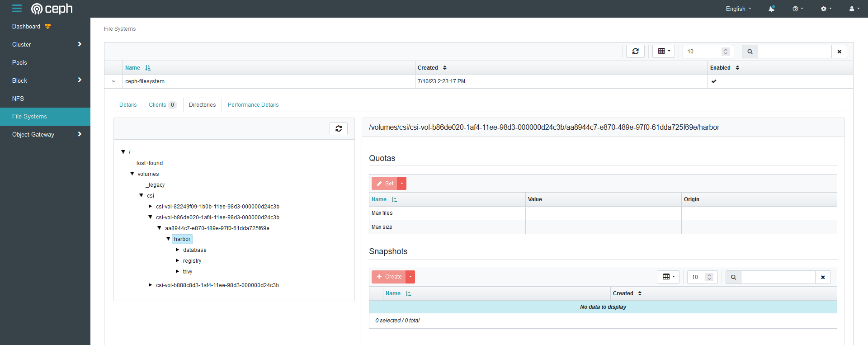
Task: Collapse the csi directory
Action: 141,195
